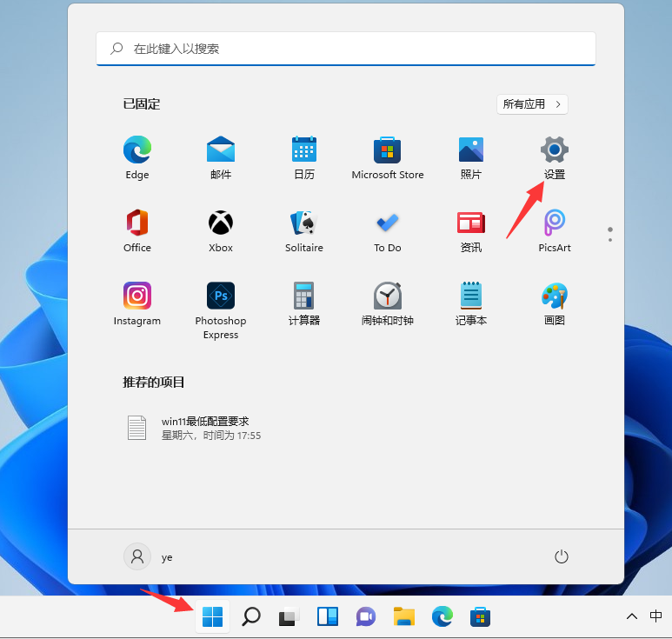This screenshot has height=639, width=672.
Task: Launch Photoshop Express
Action: pos(221,310)
